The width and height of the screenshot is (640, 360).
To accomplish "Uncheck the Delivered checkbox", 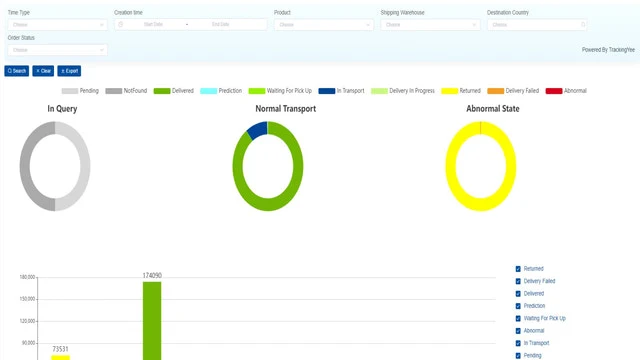I will coord(518,294).
